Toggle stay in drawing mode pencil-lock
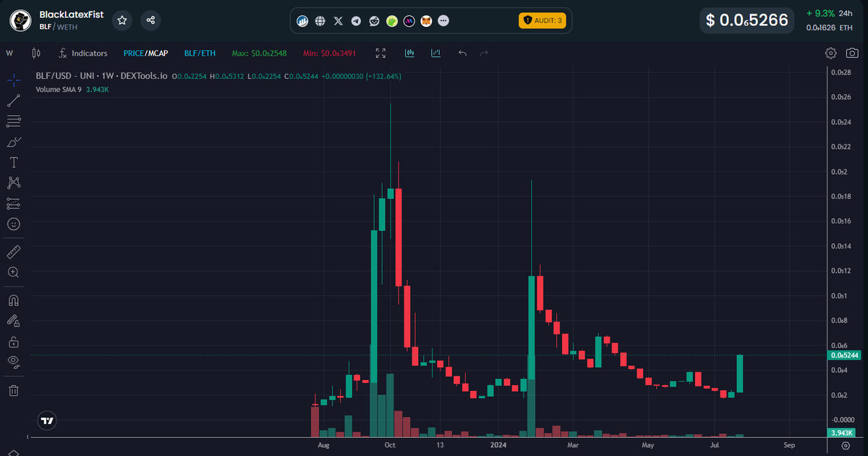868x456 pixels. 13,321
